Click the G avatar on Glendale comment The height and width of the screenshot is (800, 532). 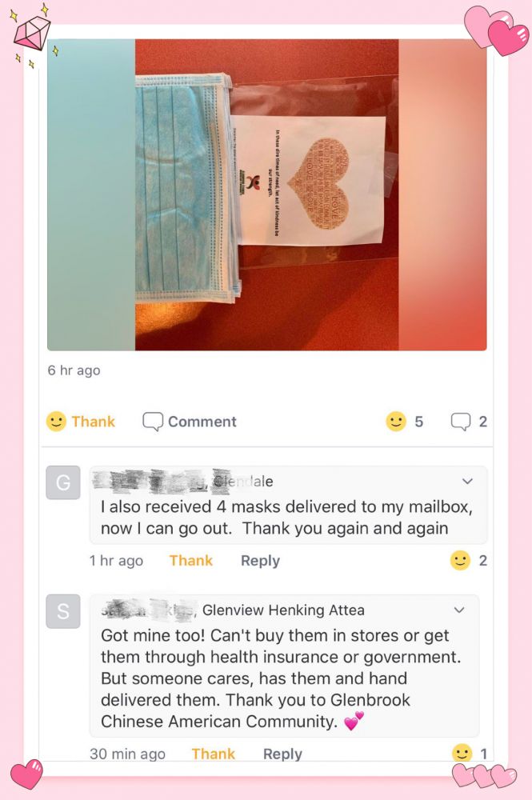[x=62, y=482]
